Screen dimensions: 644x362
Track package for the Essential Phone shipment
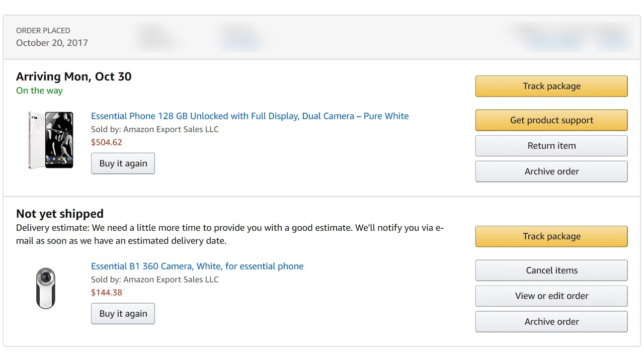(551, 86)
